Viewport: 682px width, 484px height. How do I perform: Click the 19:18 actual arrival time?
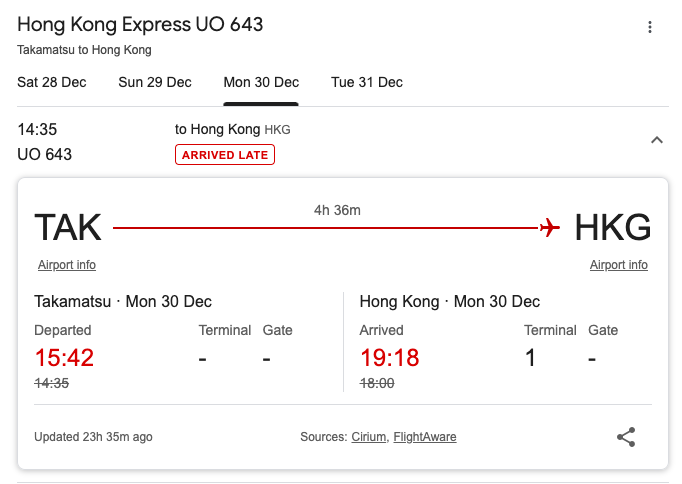pyautogui.click(x=389, y=357)
